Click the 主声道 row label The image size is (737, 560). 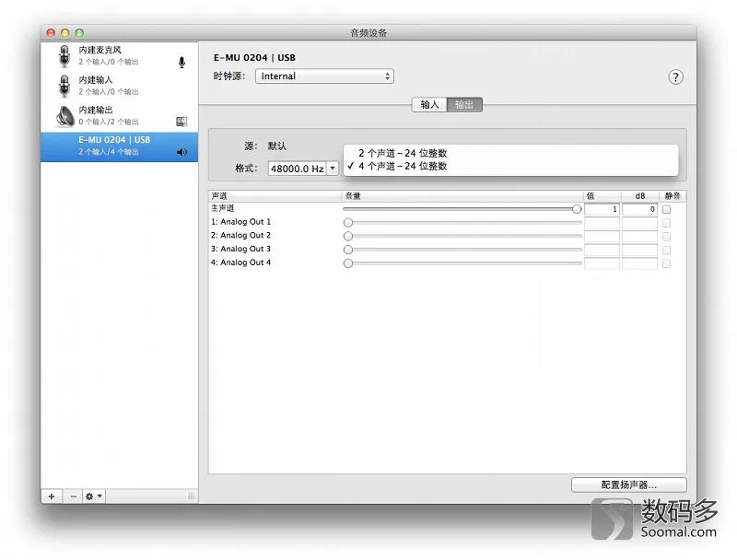pos(222,208)
